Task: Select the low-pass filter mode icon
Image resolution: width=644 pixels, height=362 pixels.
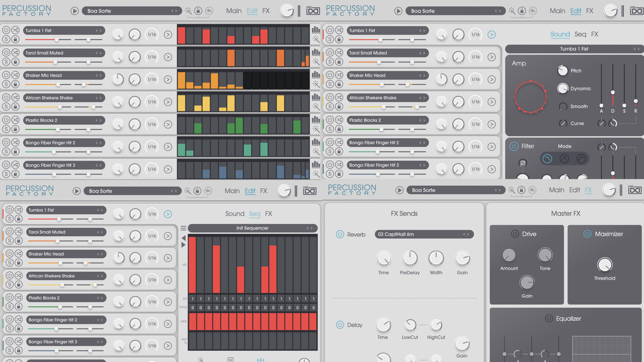Action: [547, 159]
